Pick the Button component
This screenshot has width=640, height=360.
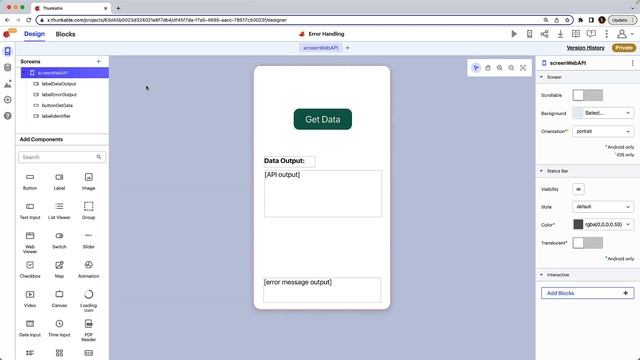(x=30, y=182)
